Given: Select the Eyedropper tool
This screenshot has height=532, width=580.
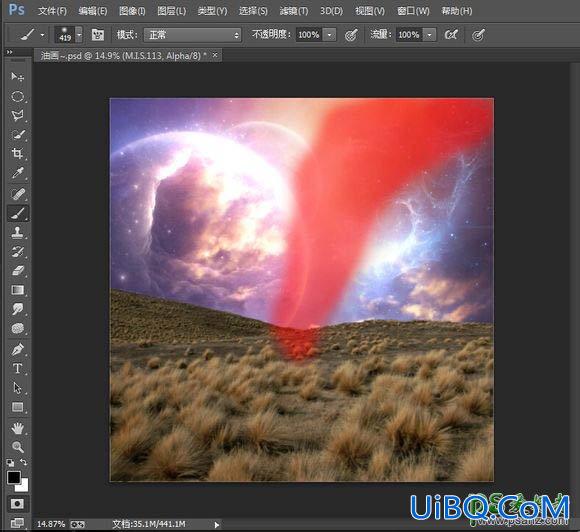Looking at the screenshot, I should (17, 173).
